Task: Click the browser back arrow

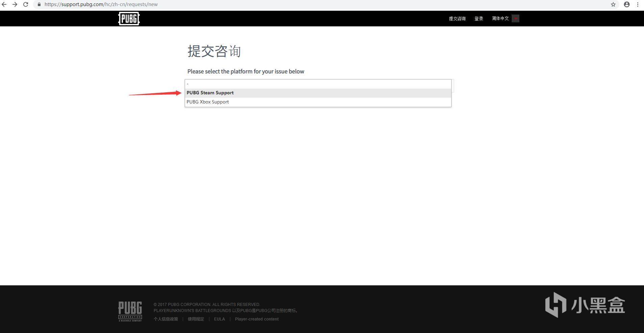Action: tap(4, 4)
